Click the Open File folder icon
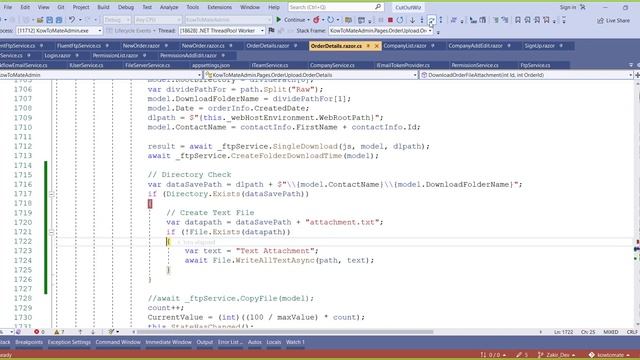Screen dimensions: 640x360 [x=40, y=20]
